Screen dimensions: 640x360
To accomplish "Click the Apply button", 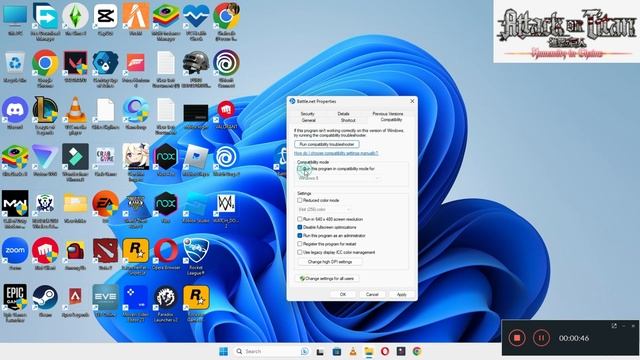I will pos(402,294).
